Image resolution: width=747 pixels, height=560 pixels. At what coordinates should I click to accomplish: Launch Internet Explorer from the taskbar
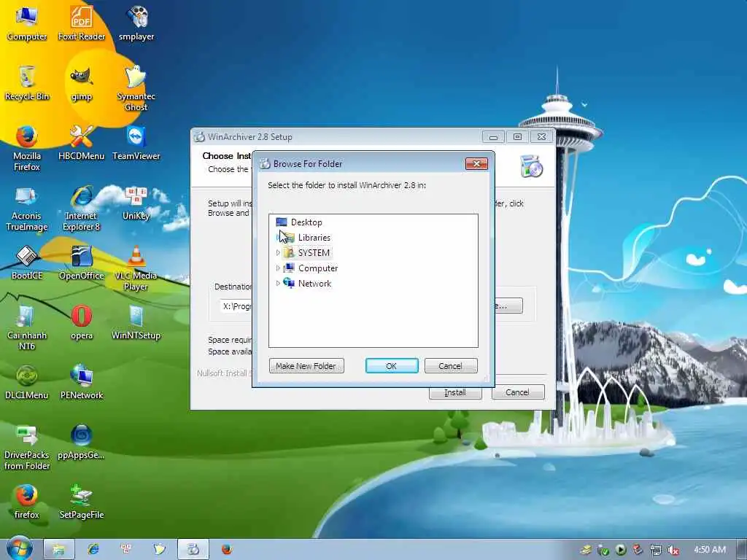93,549
